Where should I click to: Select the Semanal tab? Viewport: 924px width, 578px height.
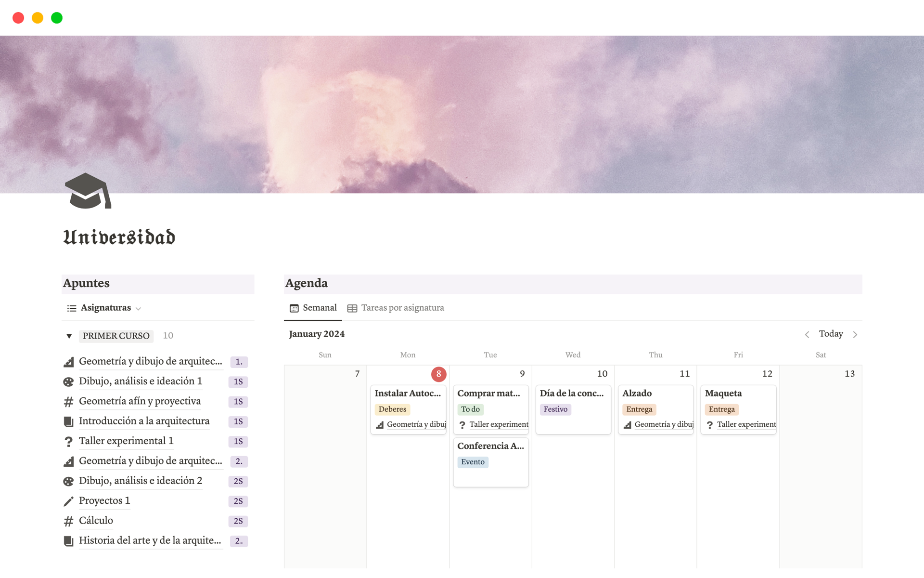coord(319,308)
